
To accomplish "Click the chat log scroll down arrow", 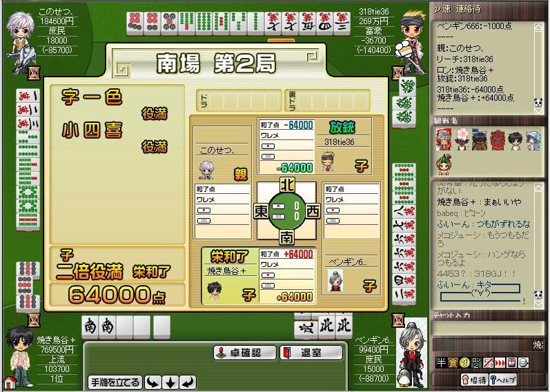I will point(538,304).
